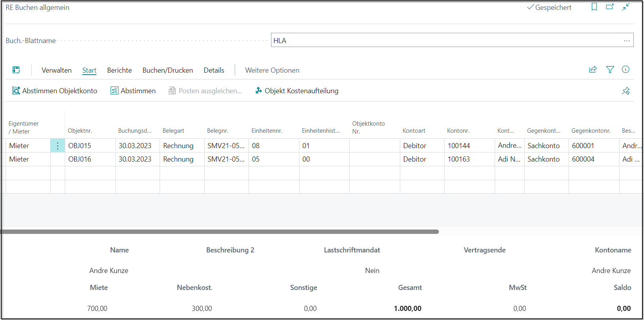
Task: Collapse the page with the arrows icon
Action: (626, 7)
